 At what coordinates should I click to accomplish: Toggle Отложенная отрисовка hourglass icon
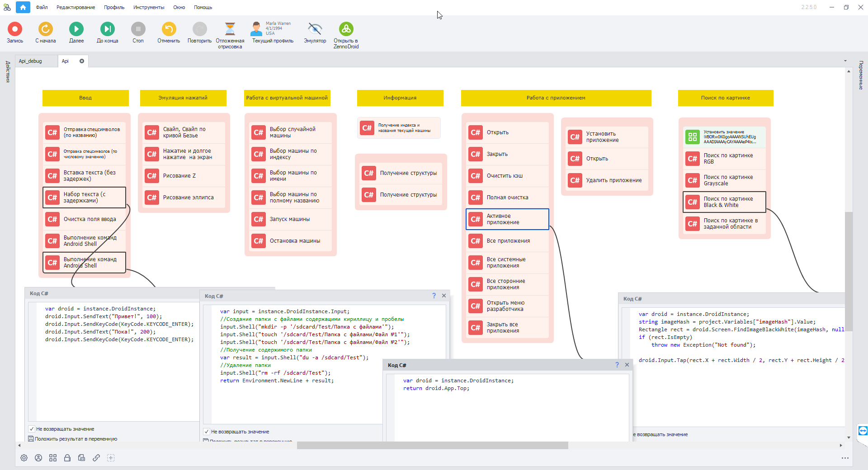(230, 29)
